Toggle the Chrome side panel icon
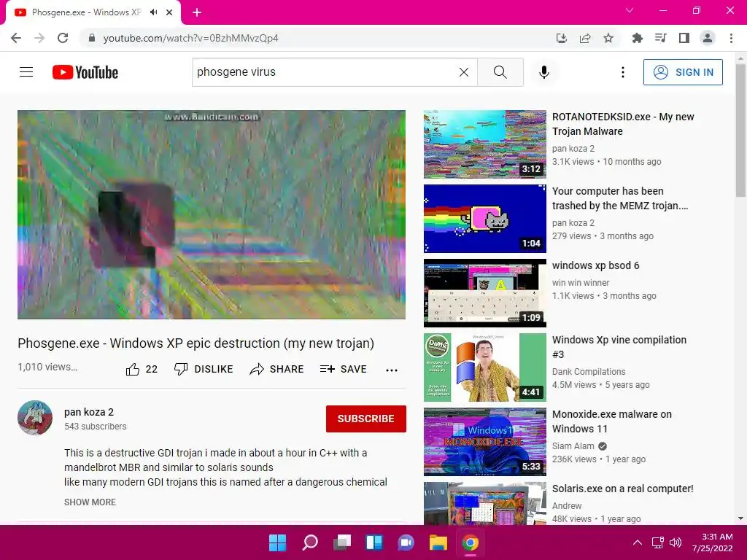The height and width of the screenshot is (560, 747). coord(684,38)
